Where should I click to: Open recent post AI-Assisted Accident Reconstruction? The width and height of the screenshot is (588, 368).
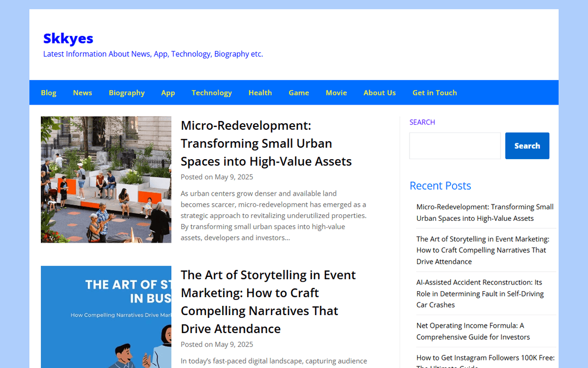(480, 294)
